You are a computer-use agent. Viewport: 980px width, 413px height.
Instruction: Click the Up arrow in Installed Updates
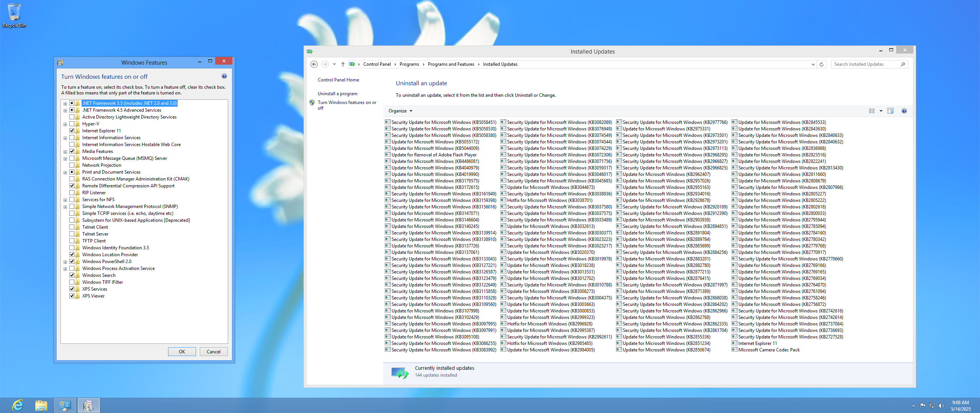coord(343,64)
